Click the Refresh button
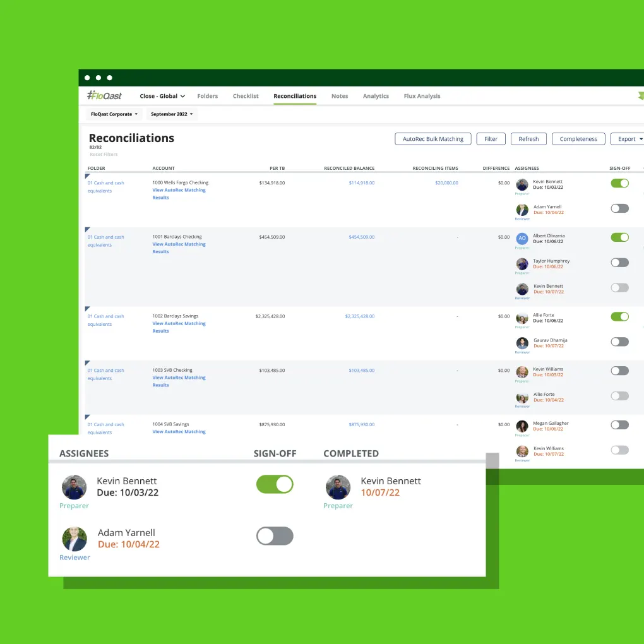Viewport: 644px width, 644px height. pyautogui.click(x=528, y=139)
